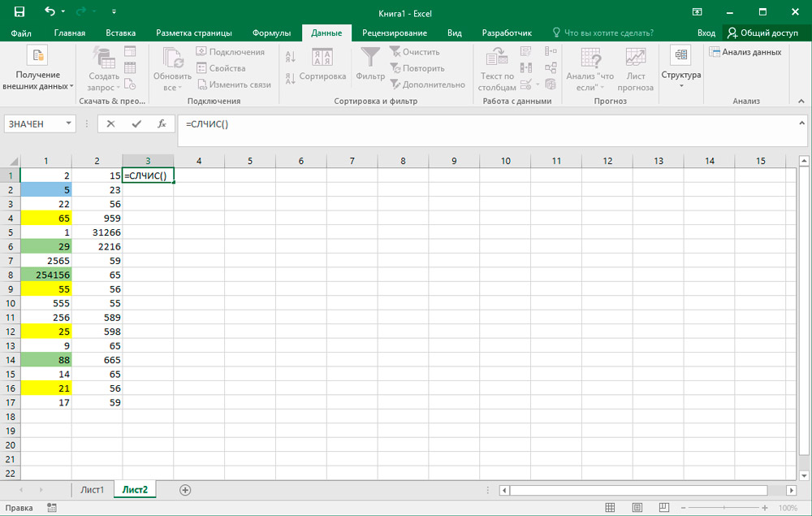812x516 pixels.
Task: Open Insert Function fx dialog
Action: click(x=162, y=124)
